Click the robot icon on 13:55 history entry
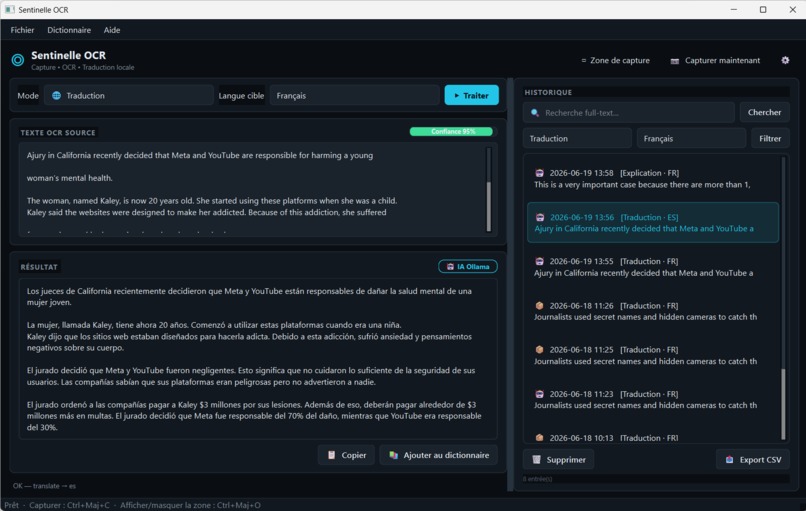The image size is (806, 511). tap(539, 261)
